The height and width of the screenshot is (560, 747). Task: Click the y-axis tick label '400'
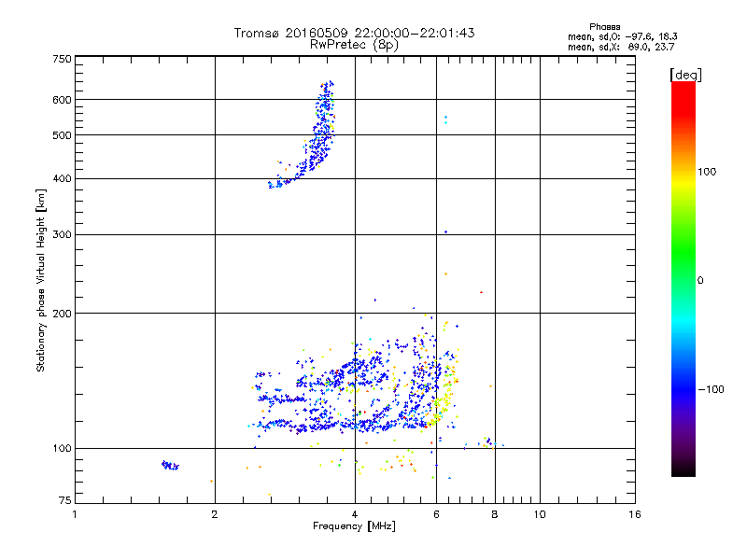[62, 179]
